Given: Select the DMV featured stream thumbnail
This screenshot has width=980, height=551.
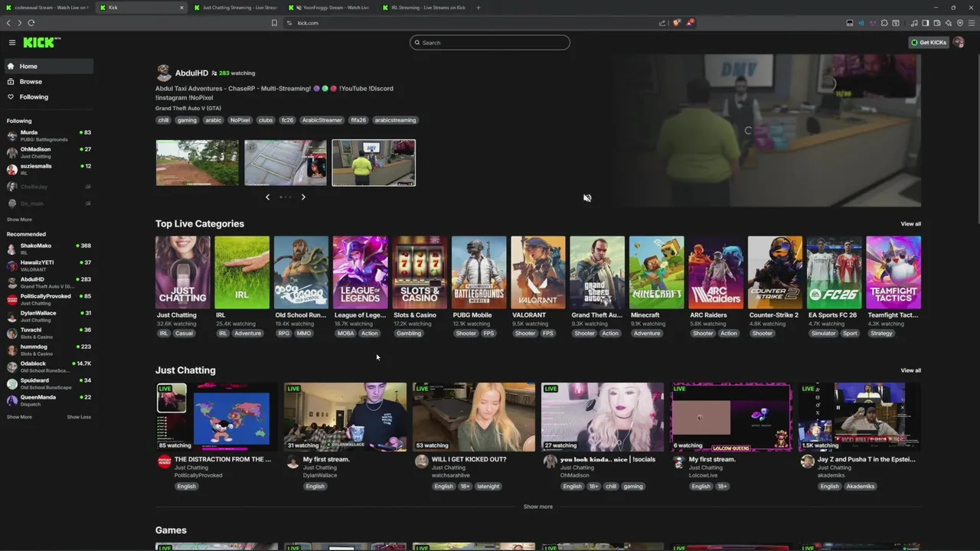Looking at the screenshot, I should (x=374, y=162).
